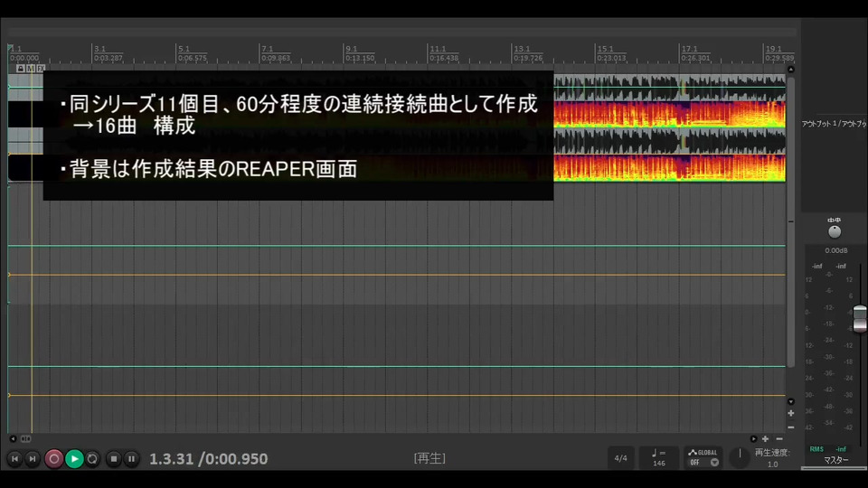Click the [再生] transport status text
Image resolution: width=868 pixels, height=488 pixels.
point(429,458)
